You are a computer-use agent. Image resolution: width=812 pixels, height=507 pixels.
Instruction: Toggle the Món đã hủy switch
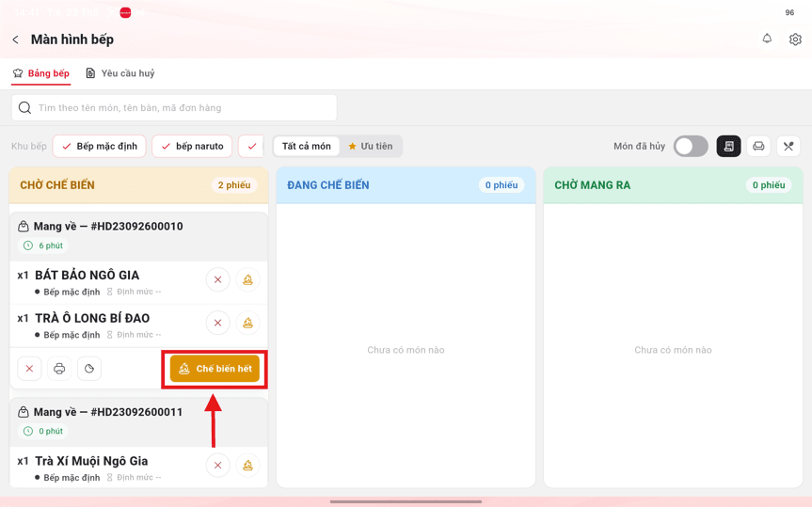coord(691,146)
